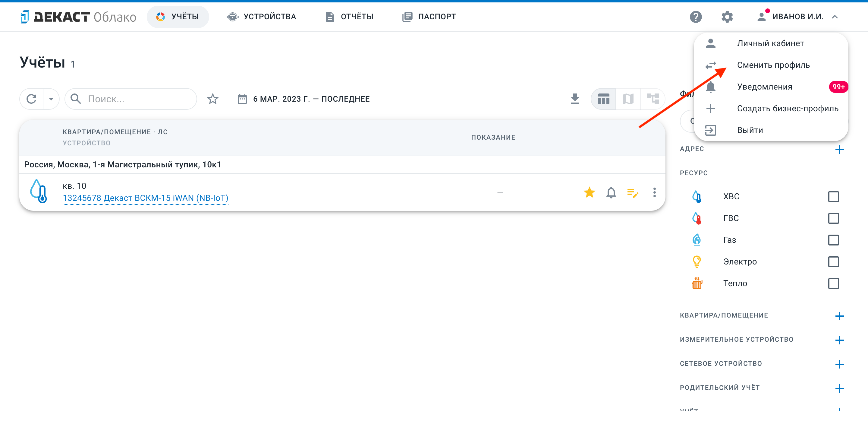The height and width of the screenshot is (421, 868).
Task: Click the calendar date icon
Action: point(242,99)
